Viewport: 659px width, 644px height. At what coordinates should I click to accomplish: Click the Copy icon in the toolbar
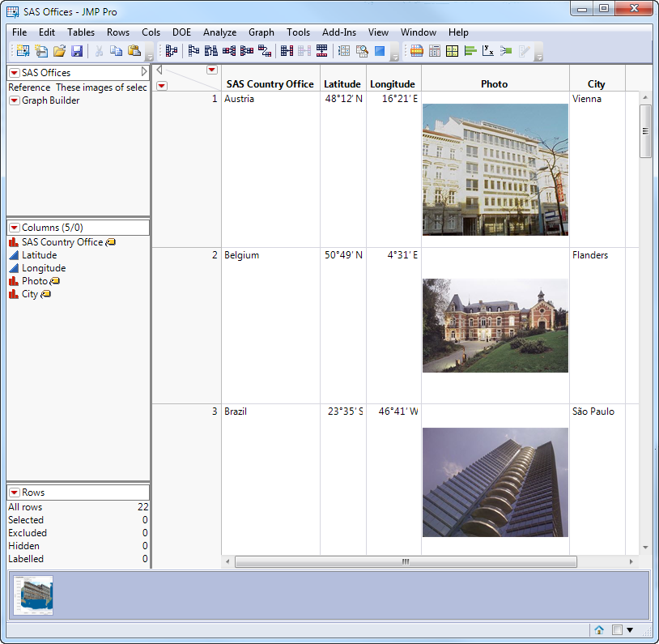(117, 51)
